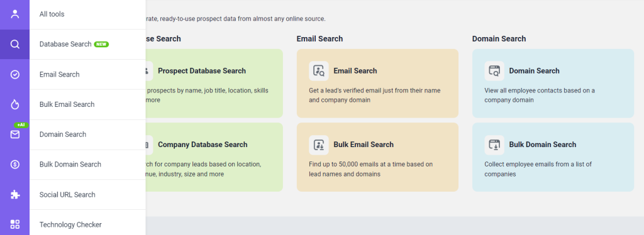Click 'Find up to 50,000 emails' description

[370, 169]
